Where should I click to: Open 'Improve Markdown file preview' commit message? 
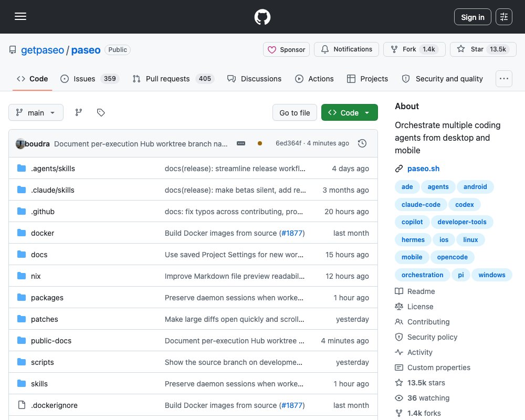(235, 276)
